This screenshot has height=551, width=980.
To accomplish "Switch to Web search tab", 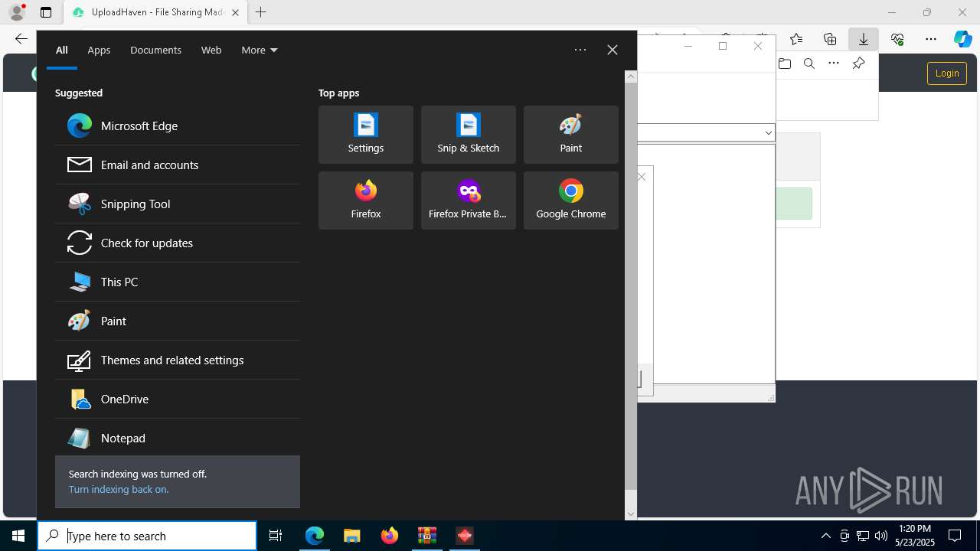I will coord(211,50).
